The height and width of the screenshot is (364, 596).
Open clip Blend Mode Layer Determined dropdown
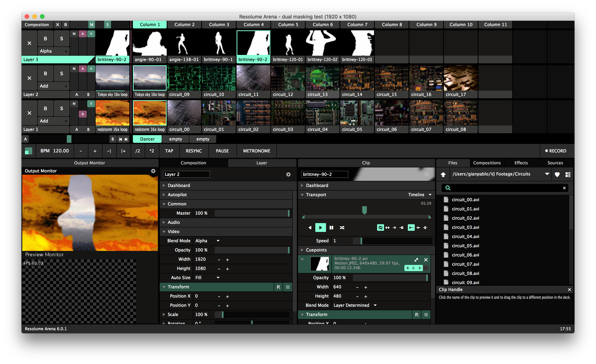355,305
